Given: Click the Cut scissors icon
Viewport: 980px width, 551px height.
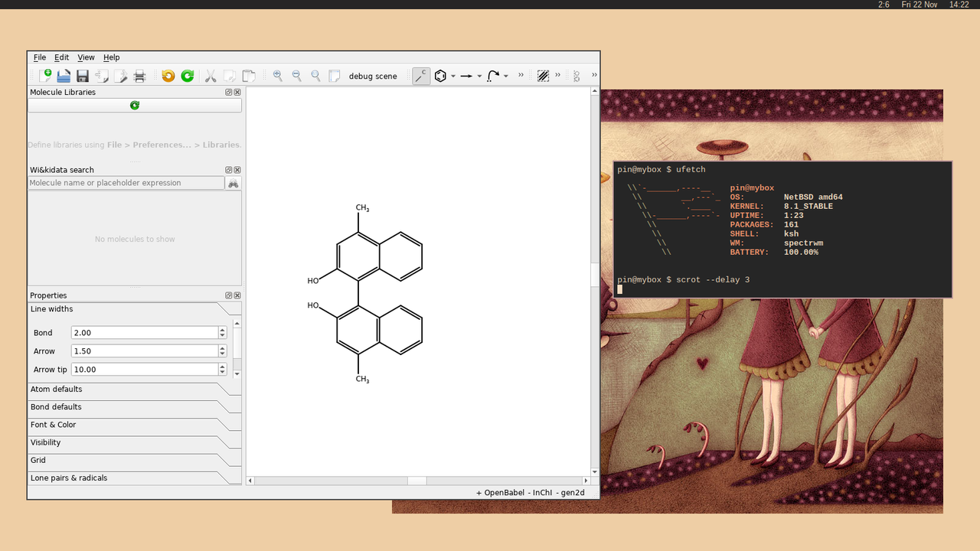Looking at the screenshot, I should (211, 76).
